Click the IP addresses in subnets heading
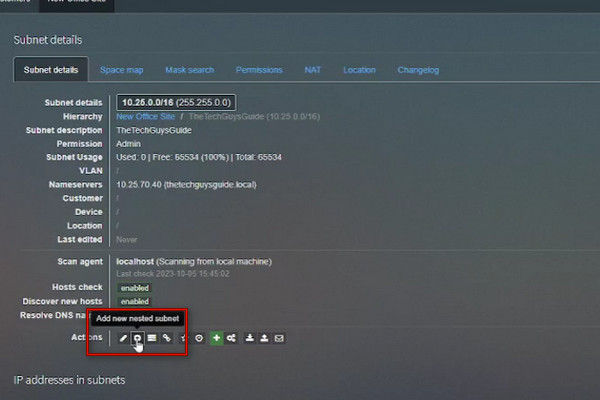Image resolution: width=600 pixels, height=400 pixels. click(69, 380)
